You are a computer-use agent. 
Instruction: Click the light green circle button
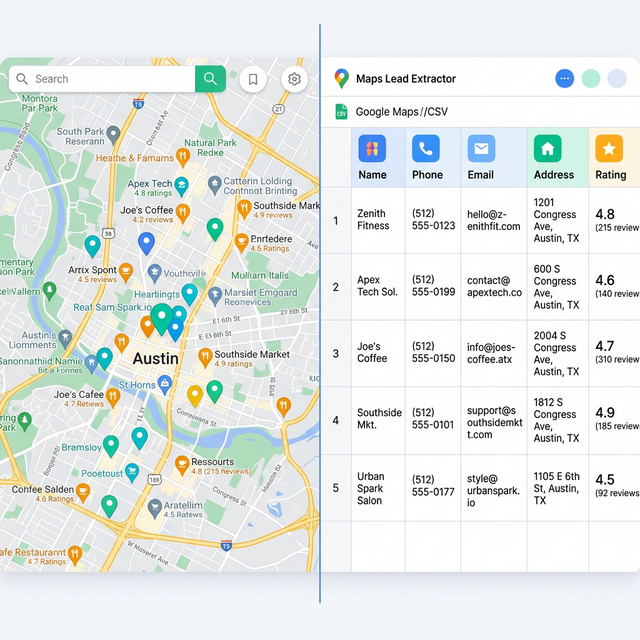pyautogui.click(x=591, y=78)
